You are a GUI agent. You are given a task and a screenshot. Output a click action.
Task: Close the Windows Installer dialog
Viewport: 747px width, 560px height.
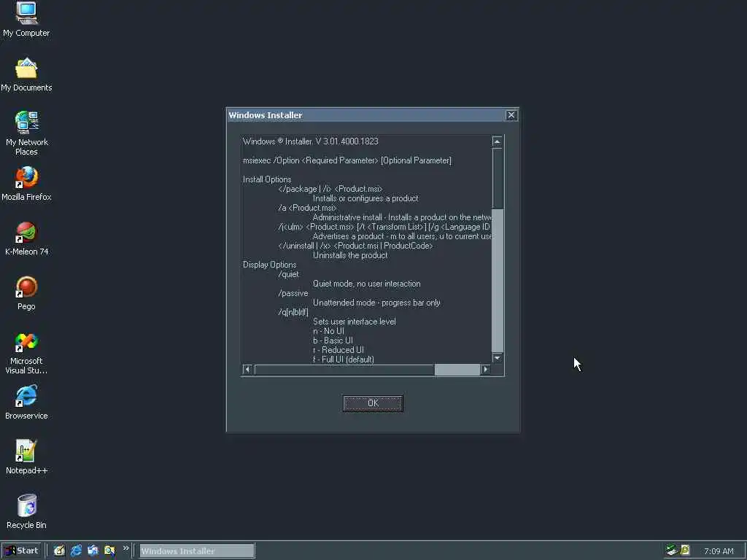click(511, 115)
